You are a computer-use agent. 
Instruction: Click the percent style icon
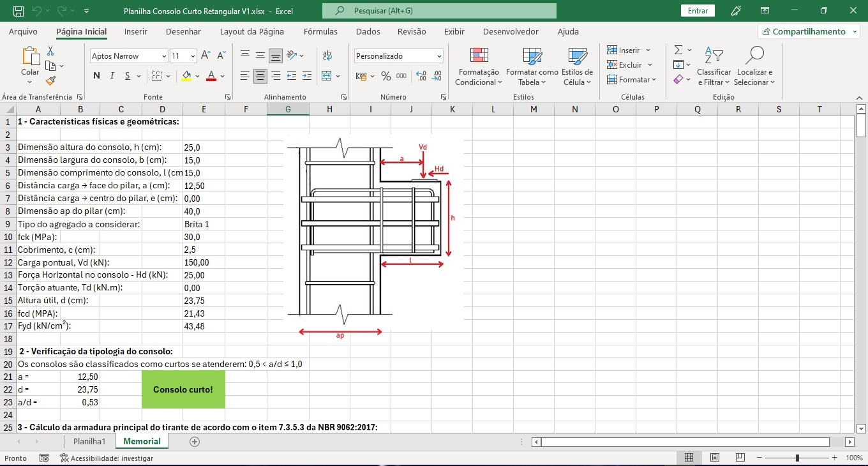click(385, 76)
